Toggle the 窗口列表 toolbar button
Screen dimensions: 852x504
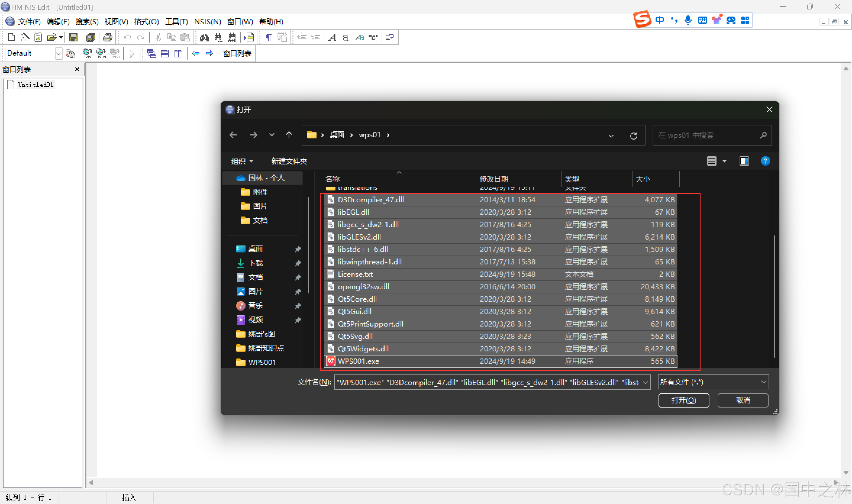pyautogui.click(x=237, y=53)
